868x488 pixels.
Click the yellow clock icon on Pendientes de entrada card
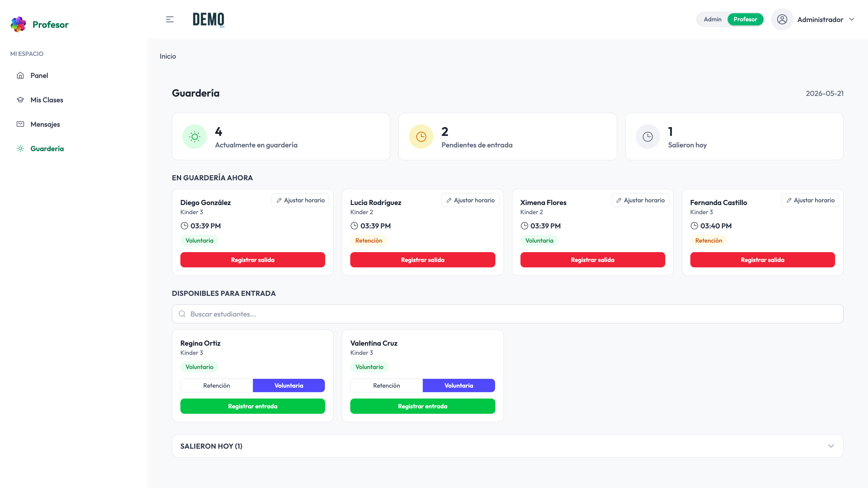click(x=421, y=137)
